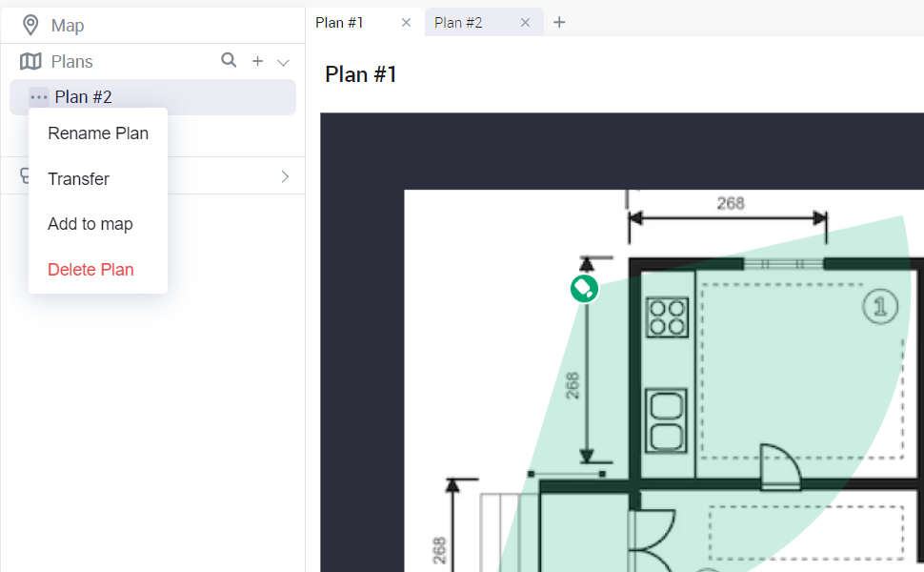Viewport: 924px width, 572px height.
Task: Open a new plan tab with the plus
Action: (559, 22)
